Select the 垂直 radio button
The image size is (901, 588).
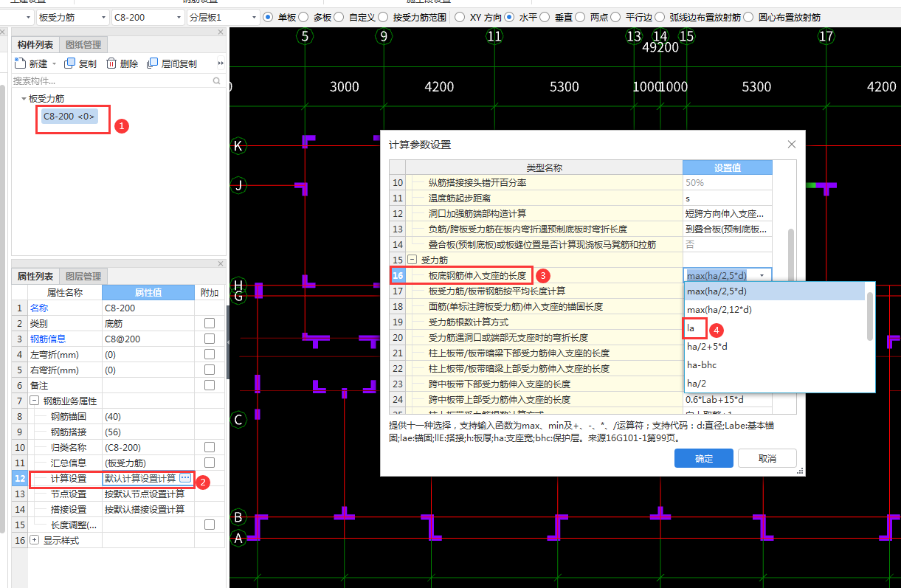click(545, 17)
